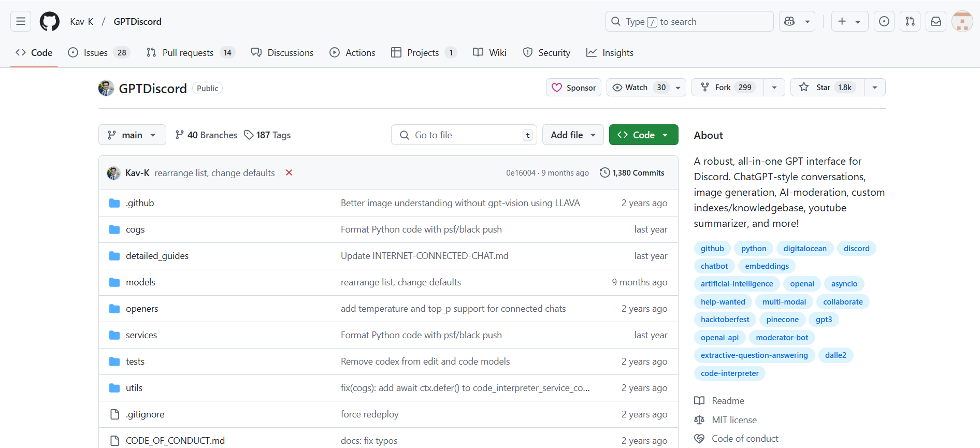Click the .gitignore file icon
Screen dimensions: 980x448
pyautogui.click(x=114, y=414)
